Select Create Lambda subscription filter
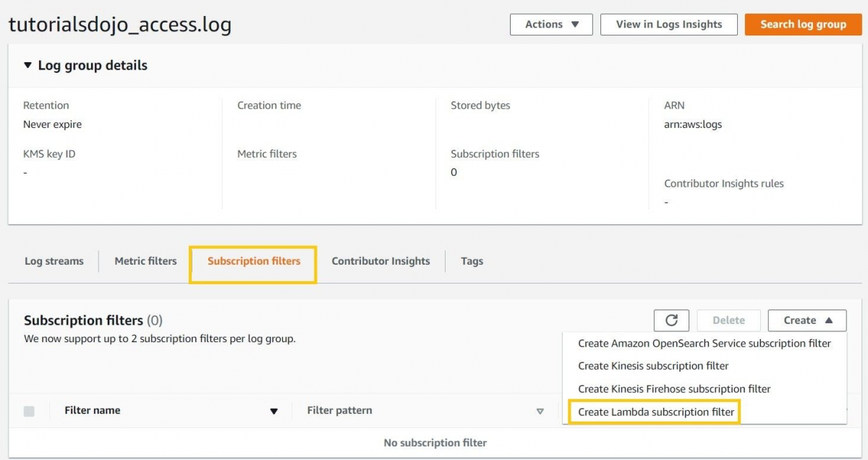 [655, 412]
